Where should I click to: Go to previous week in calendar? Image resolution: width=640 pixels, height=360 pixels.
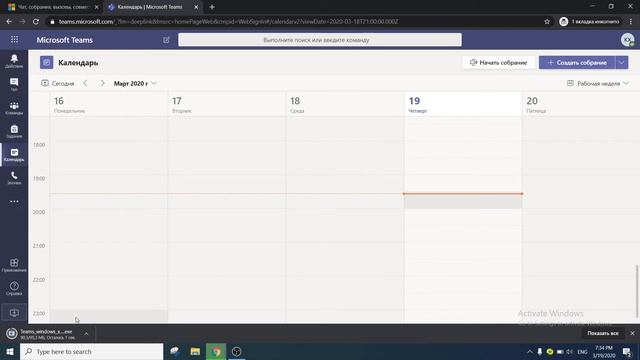click(85, 83)
